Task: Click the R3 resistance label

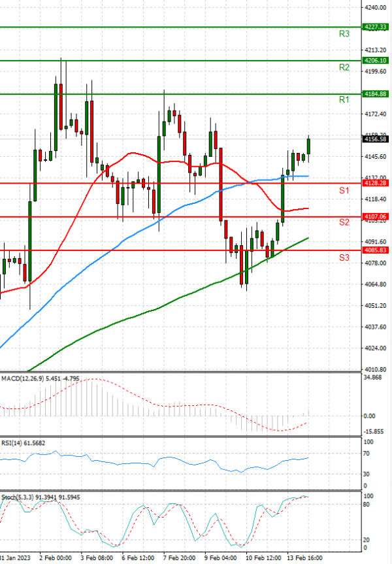Action: tap(344, 34)
